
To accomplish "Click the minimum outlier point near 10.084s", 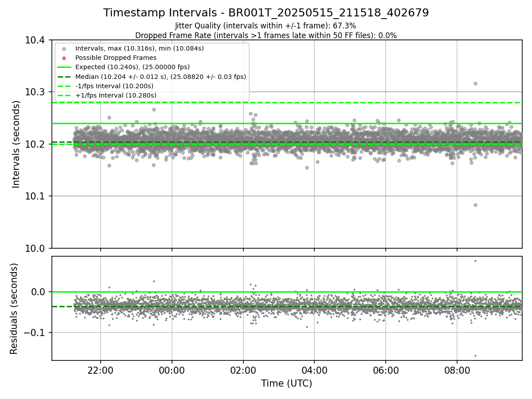I will 475,205.
